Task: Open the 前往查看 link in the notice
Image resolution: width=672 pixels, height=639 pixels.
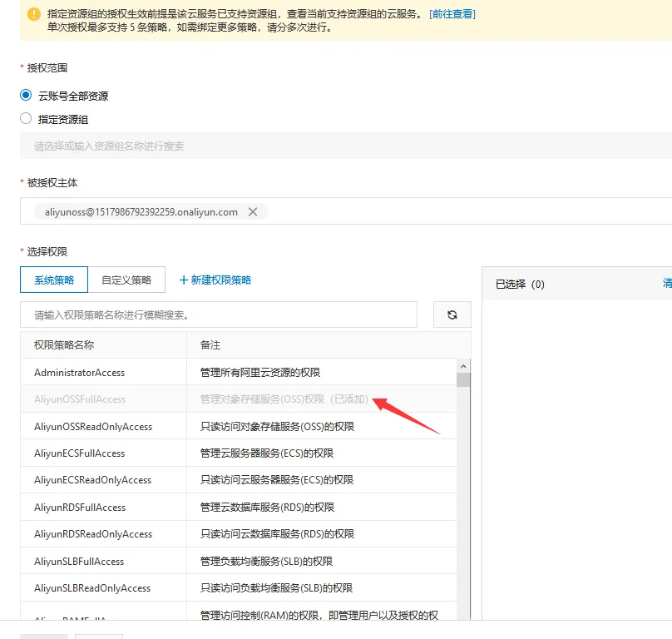Action: (452, 14)
